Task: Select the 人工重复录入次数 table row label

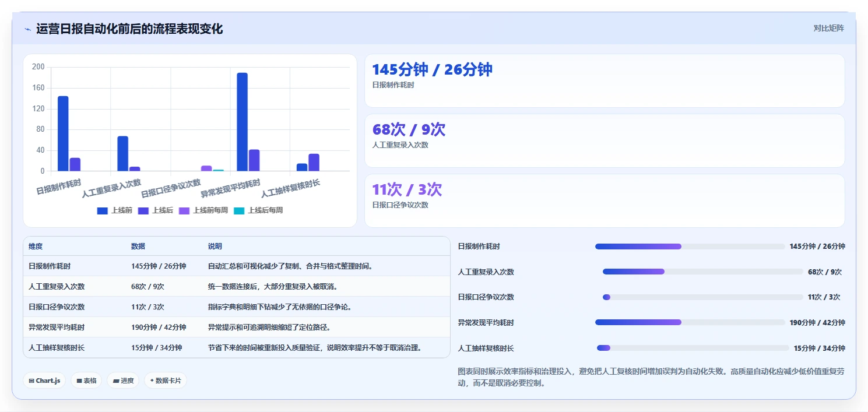Action: click(x=57, y=287)
